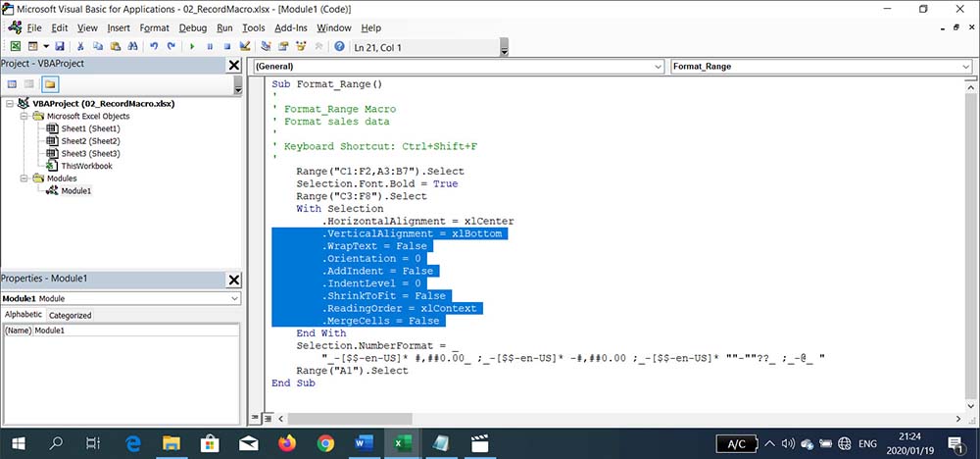
Task: Click the Windows Start button
Action: coord(18,444)
